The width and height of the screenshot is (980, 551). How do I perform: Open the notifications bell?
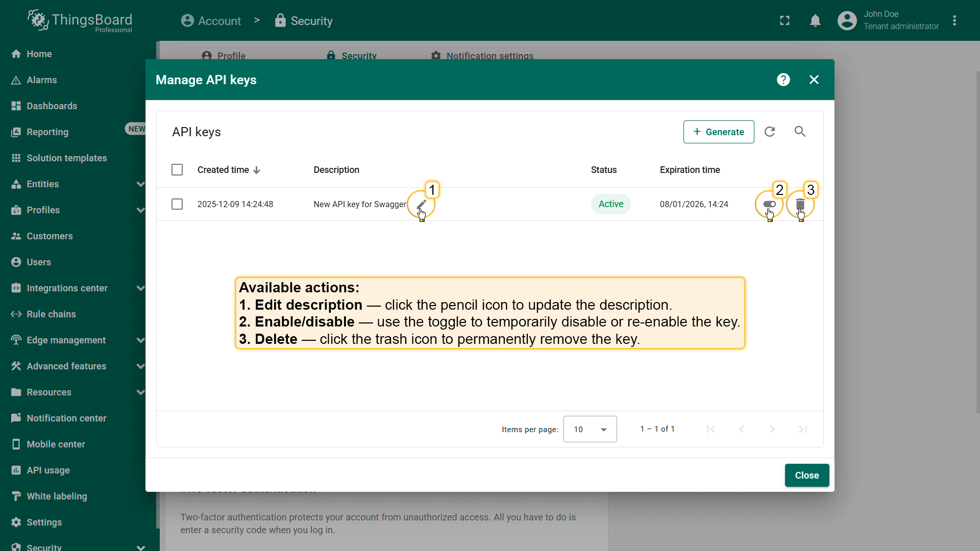(815, 21)
